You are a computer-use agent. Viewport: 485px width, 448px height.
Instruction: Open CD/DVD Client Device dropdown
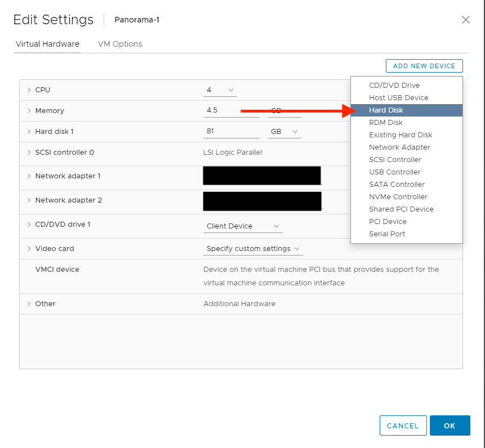click(x=243, y=226)
